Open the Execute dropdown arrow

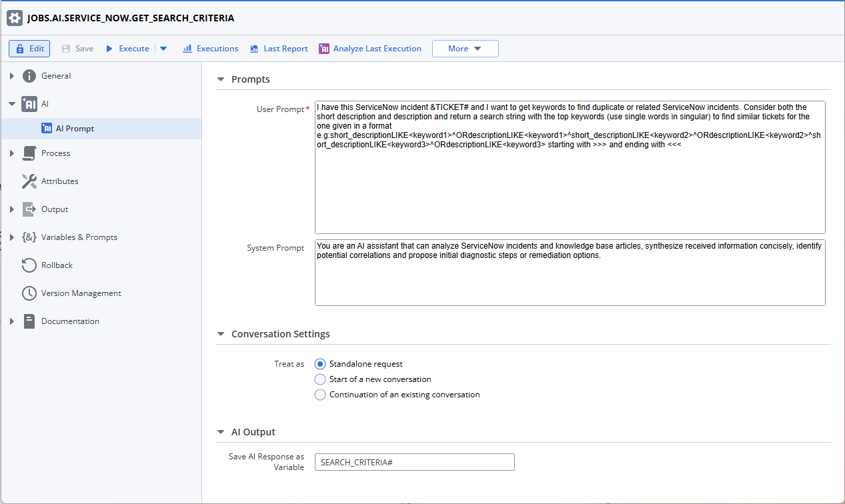(x=163, y=49)
